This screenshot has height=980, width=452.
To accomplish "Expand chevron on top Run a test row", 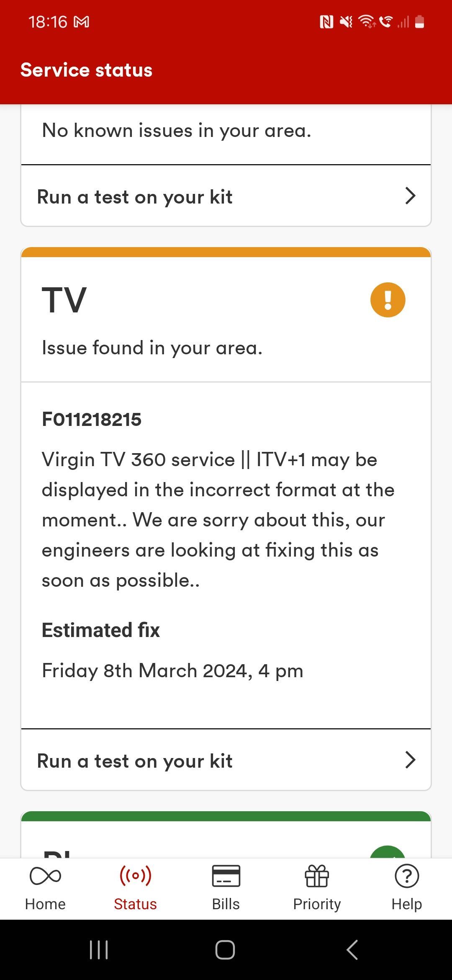I will click(x=410, y=196).
